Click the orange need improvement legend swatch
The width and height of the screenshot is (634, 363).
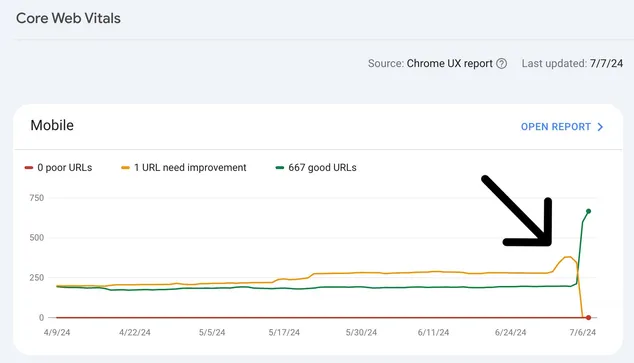pyautogui.click(x=125, y=168)
